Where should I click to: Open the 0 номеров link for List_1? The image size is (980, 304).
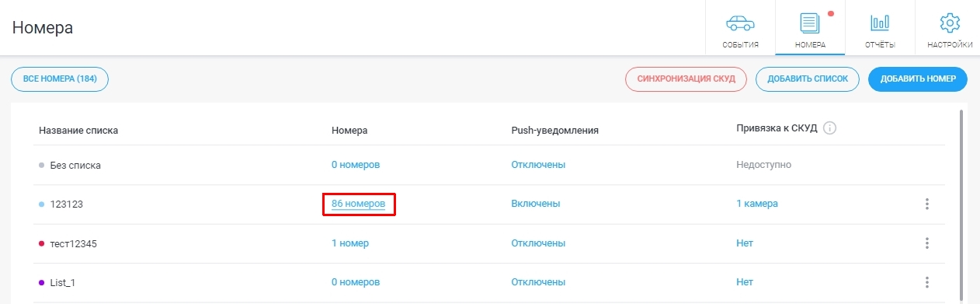pyautogui.click(x=356, y=282)
